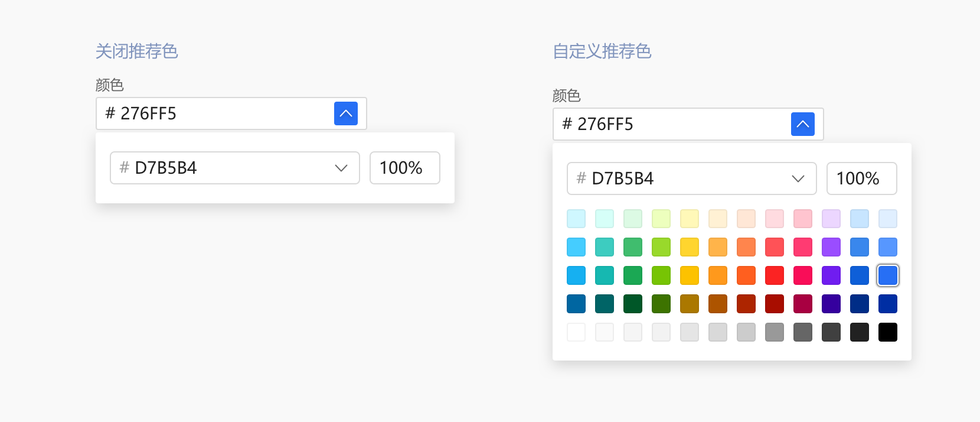
Task: Pick the medium gray swatch in bottom row
Action: click(775, 332)
